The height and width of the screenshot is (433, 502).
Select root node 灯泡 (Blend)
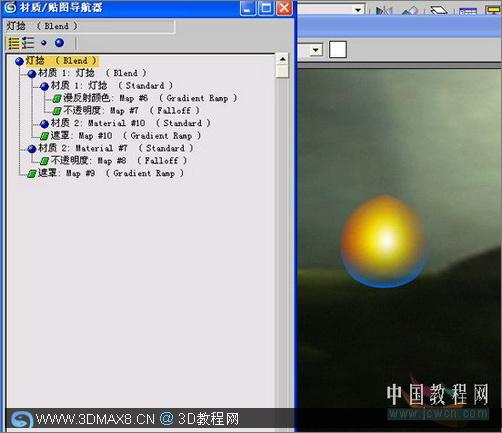tap(61, 61)
